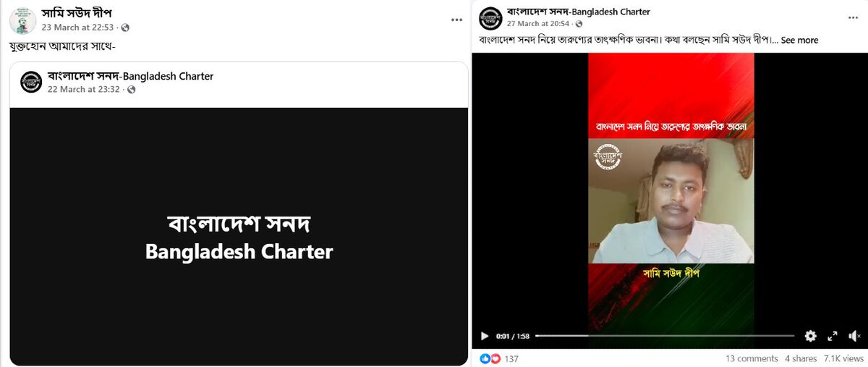Open the 23 March at 22:53 timestamp

coord(79,28)
